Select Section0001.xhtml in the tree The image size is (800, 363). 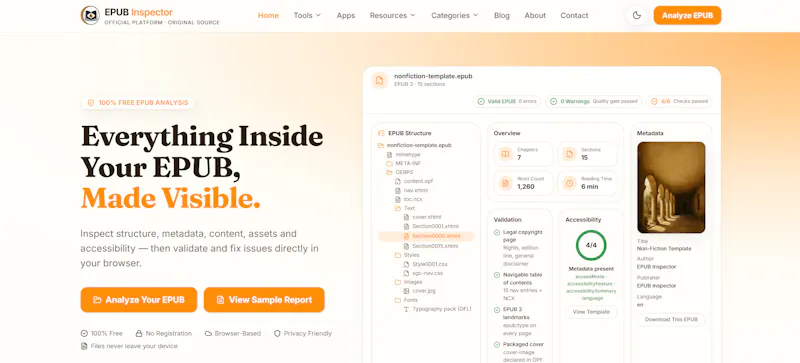pos(435,226)
